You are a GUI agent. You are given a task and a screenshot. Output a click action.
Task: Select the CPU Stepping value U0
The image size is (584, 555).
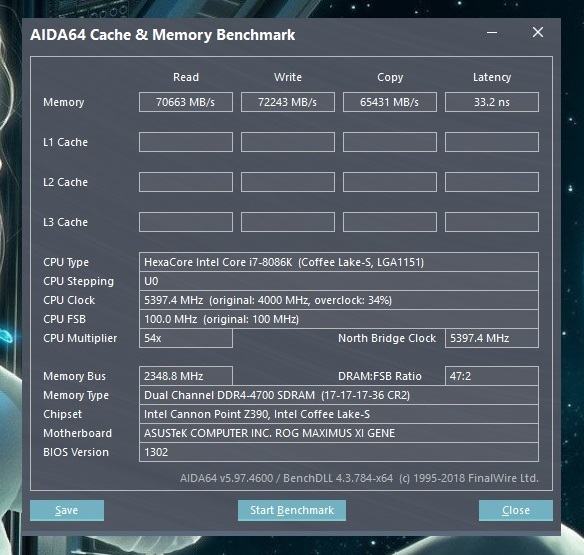coord(339,281)
